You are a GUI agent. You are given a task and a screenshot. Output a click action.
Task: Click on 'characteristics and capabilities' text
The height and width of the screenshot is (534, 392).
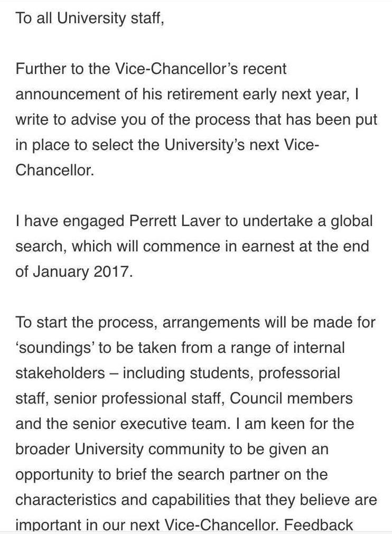(123, 500)
